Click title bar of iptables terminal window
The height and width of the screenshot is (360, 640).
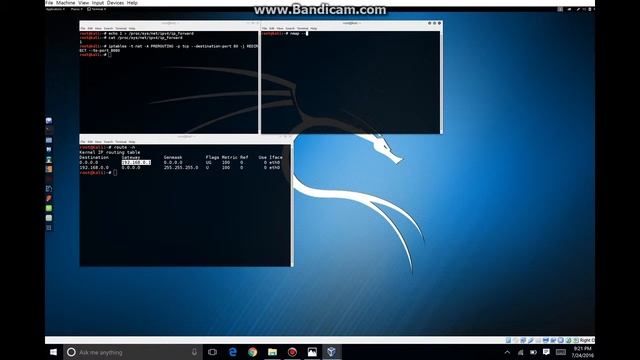(169, 23)
